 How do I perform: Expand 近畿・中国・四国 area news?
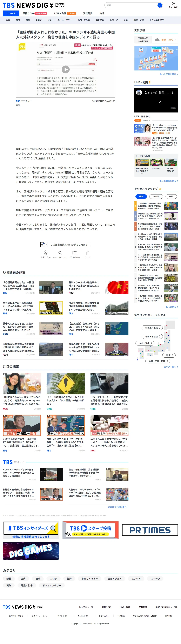click(158, 361)
